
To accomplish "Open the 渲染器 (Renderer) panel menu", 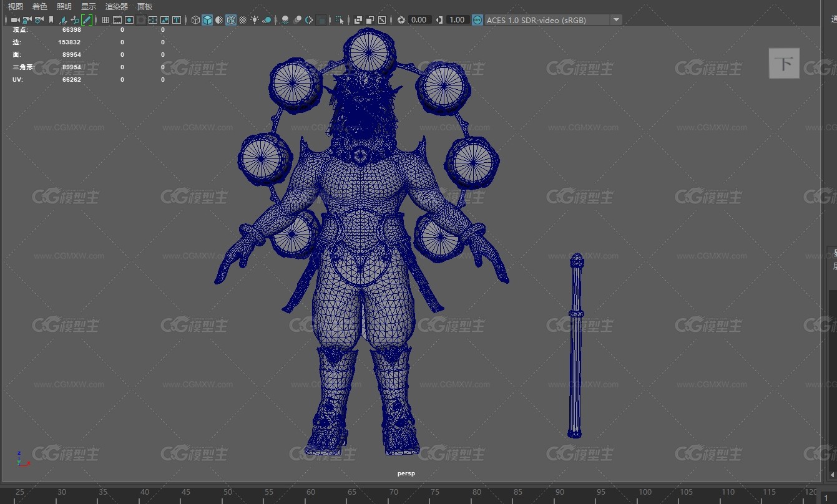I will coord(117,6).
